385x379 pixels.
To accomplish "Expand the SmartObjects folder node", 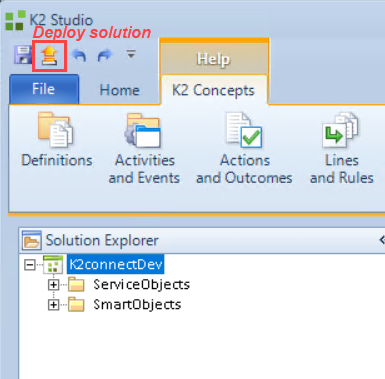I will pos(53,305).
